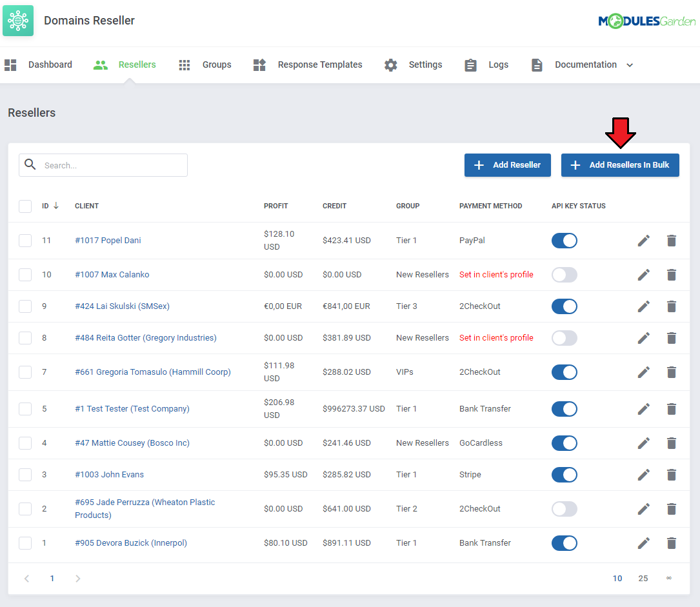Click the Add Reseller button
This screenshot has width=700, height=607.
[508, 165]
